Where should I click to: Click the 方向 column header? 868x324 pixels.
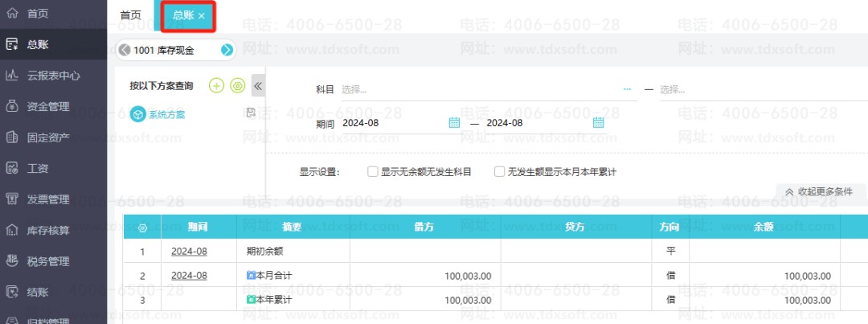coord(671,227)
